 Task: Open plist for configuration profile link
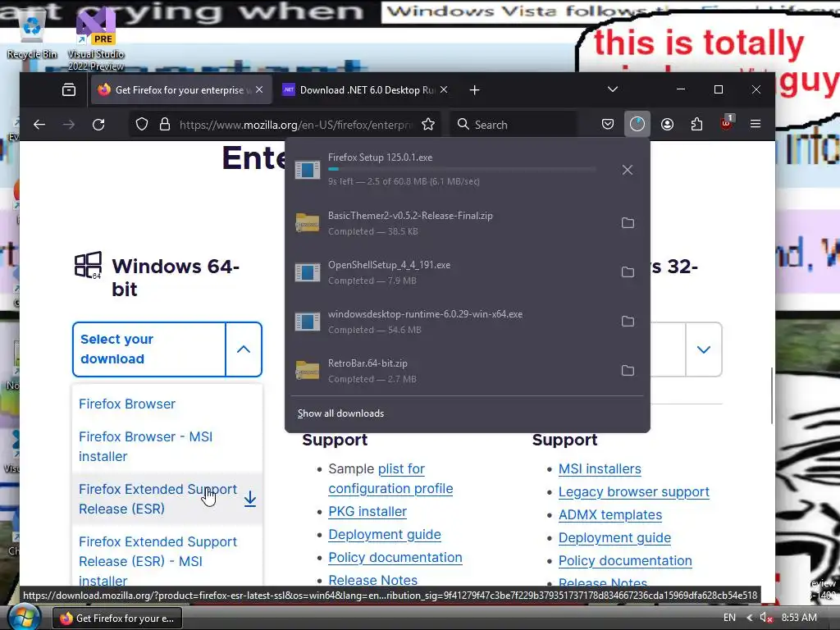pos(390,478)
